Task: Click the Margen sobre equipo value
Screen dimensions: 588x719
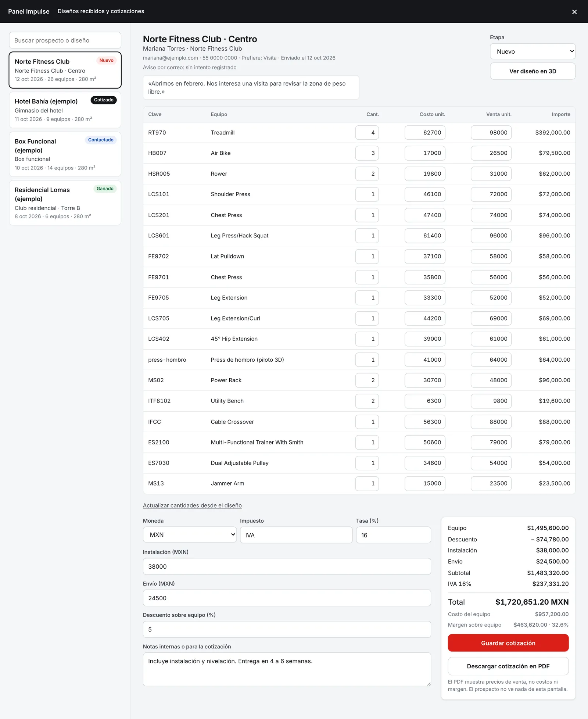Action: tap(541, 625)
